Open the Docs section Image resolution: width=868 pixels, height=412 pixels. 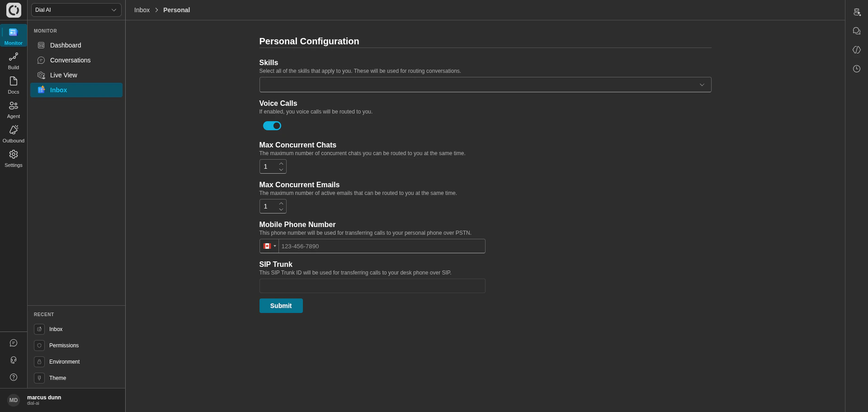click(x=14, y=85)
